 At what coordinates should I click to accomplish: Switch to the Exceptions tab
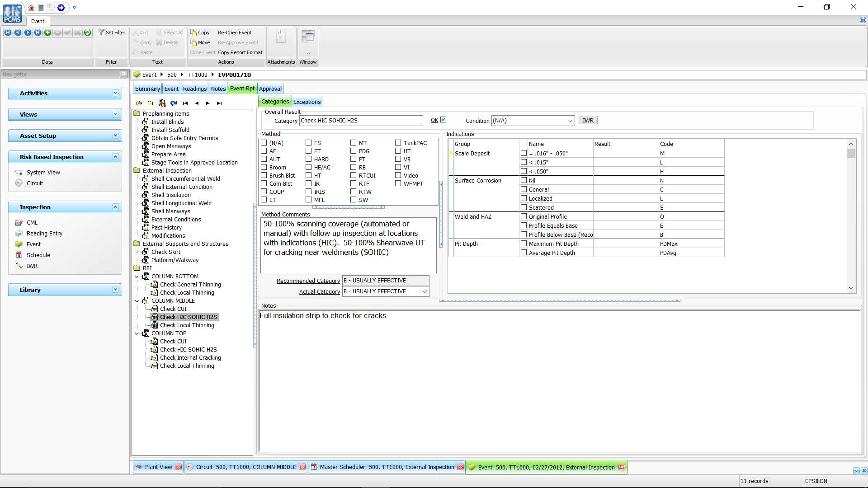[x=307, y=102]
